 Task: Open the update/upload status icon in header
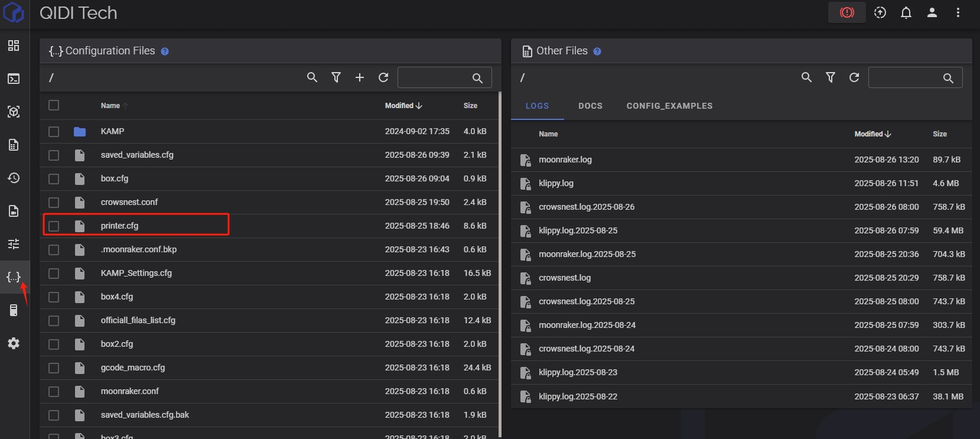tap(880, 12)
